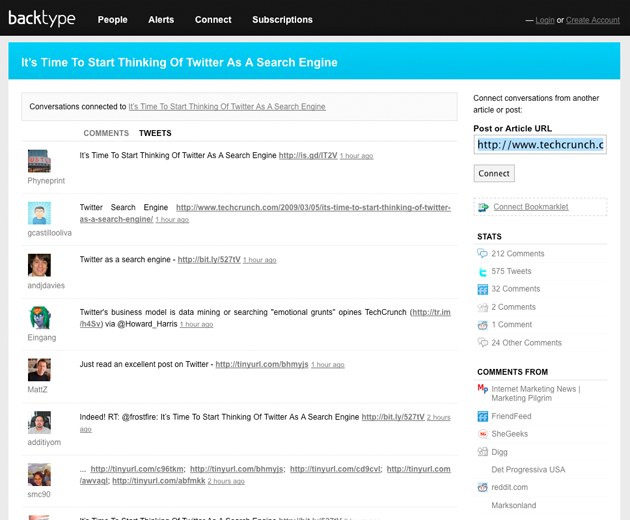Screen dimensions: 630x520
Task: Click smc90's avatar
Action: (x=39, y=474)
